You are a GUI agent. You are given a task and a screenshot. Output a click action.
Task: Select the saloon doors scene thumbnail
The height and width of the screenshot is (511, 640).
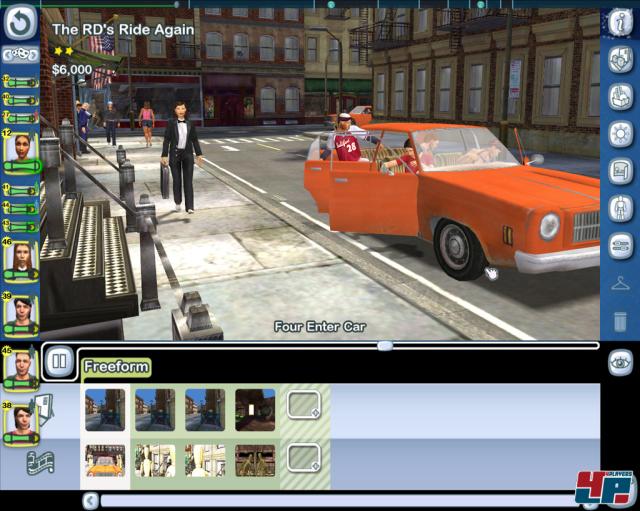click(x=255, y=461)
